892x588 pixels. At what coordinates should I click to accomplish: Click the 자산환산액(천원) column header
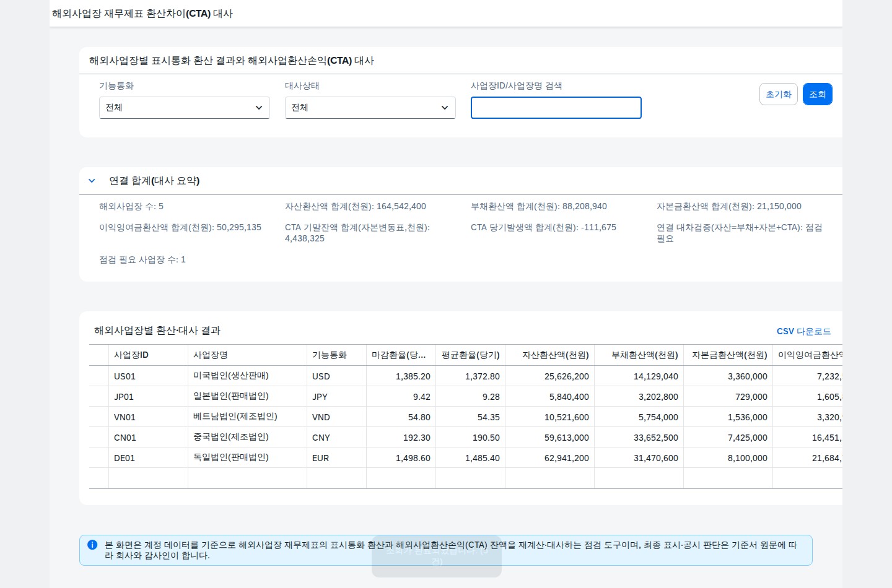pyautogui.click(x=550, y=355)
